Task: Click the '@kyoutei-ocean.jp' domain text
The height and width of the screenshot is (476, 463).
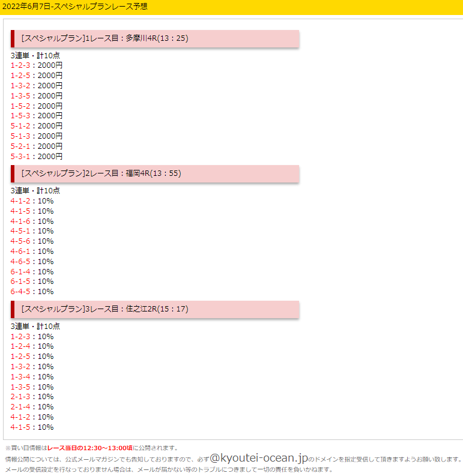Action: (259, 458)
